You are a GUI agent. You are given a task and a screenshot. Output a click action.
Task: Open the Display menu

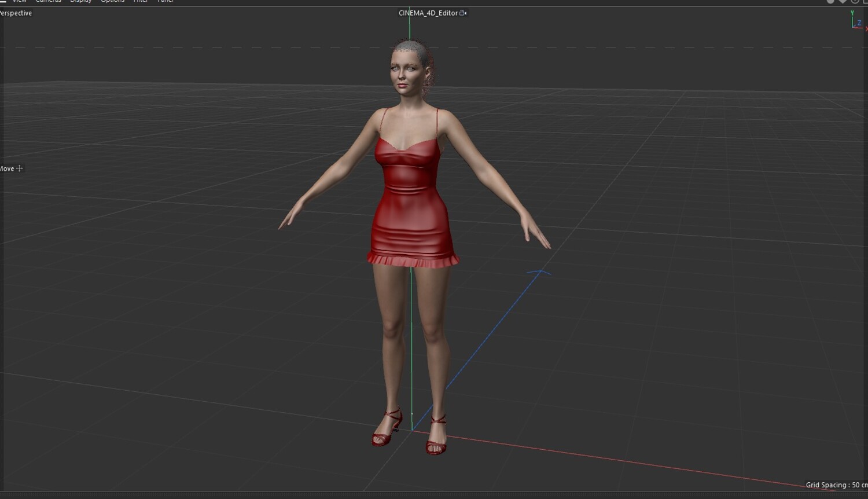pyautogui.click(x=81, y=1)
